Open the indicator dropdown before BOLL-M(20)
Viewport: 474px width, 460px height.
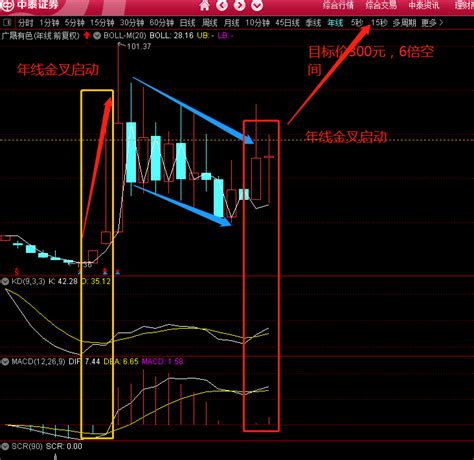pyautogui.click(x=97, y=35)
